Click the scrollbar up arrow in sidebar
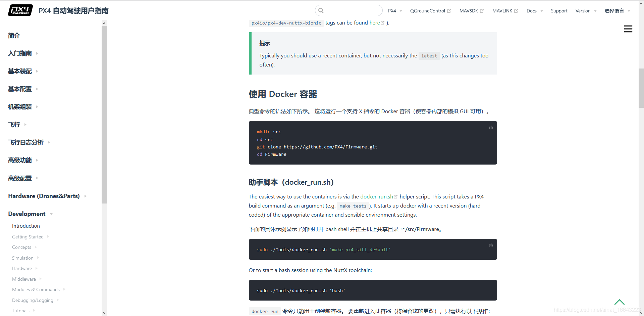Screen dimensions: 644x316 pos(104,23)
